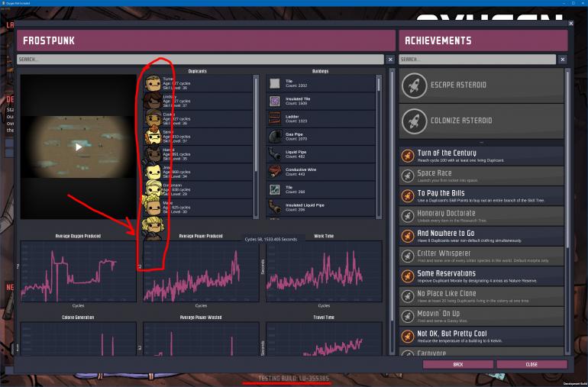
Task: Clear the Achievements search field
Action: (563, 60)
